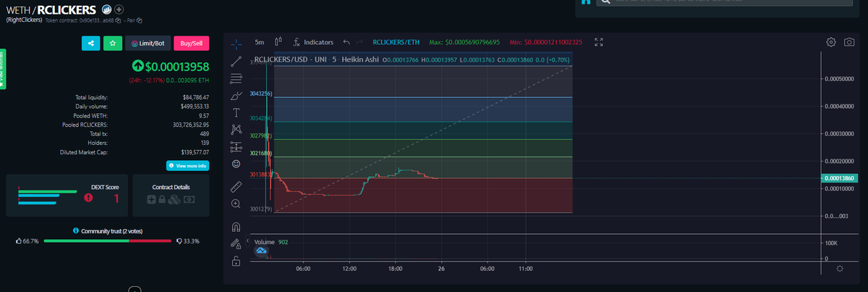
Task: Open chart settings gear
Action: point(831,42)
